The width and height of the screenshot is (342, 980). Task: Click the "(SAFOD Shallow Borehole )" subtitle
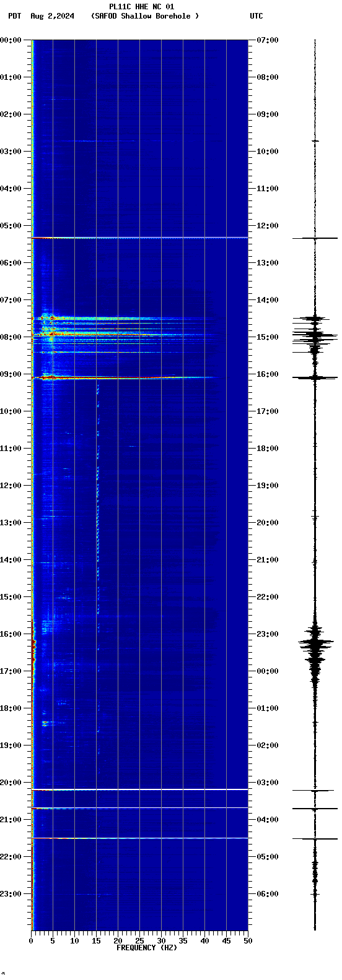pos(145,16)
